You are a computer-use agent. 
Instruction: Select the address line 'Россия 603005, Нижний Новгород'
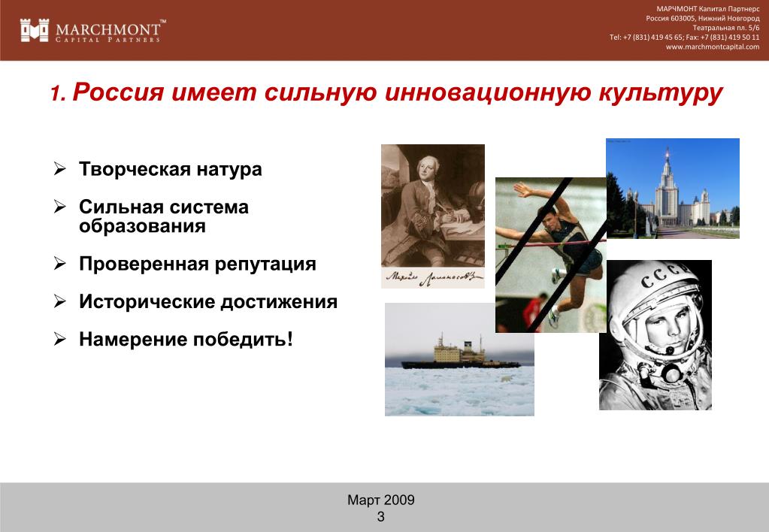[702, 18]
